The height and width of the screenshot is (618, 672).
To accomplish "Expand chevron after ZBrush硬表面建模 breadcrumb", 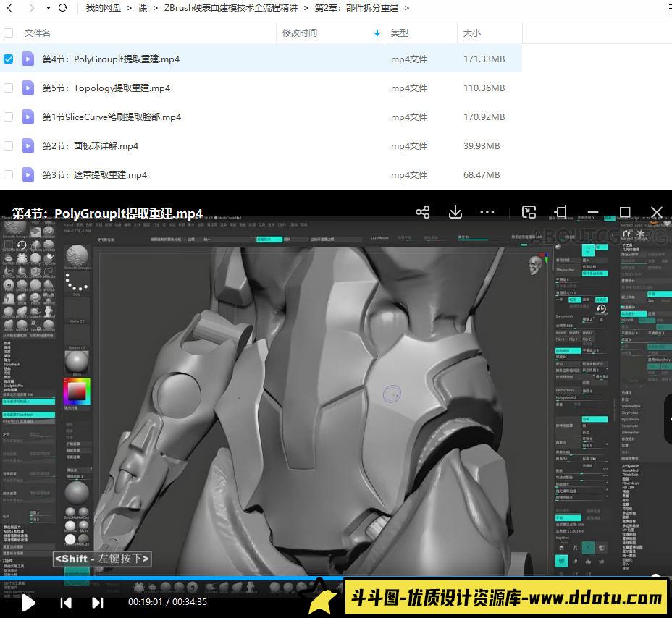I will coord(306,8).
